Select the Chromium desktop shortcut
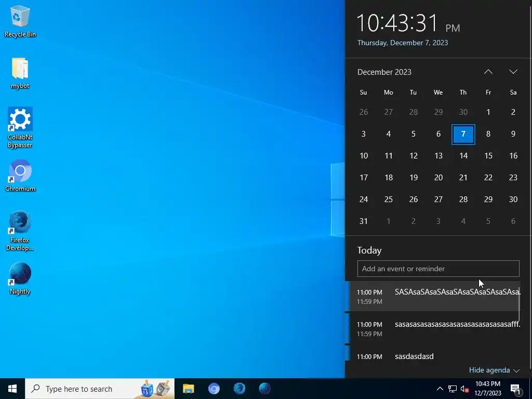This screenshot has height=399, width=532. click(x=20, y=176)
